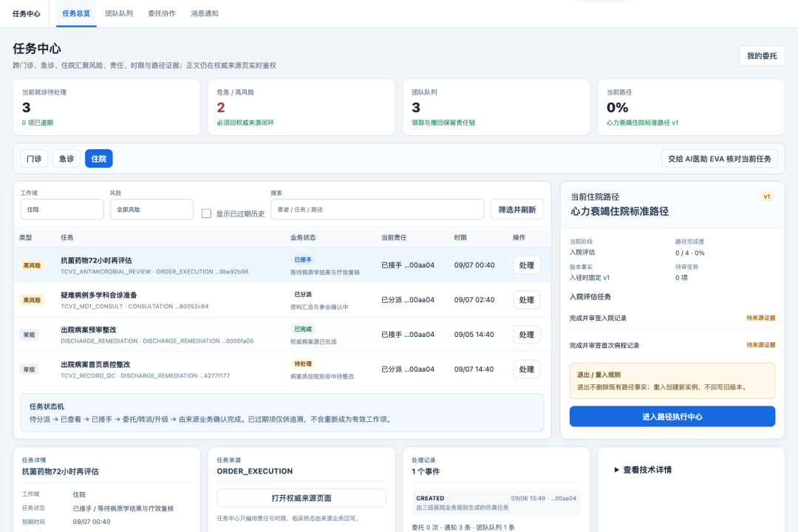Screen dimensions: 798x532
Task: Open the 委托协作 tab
Action: [161, 14]
